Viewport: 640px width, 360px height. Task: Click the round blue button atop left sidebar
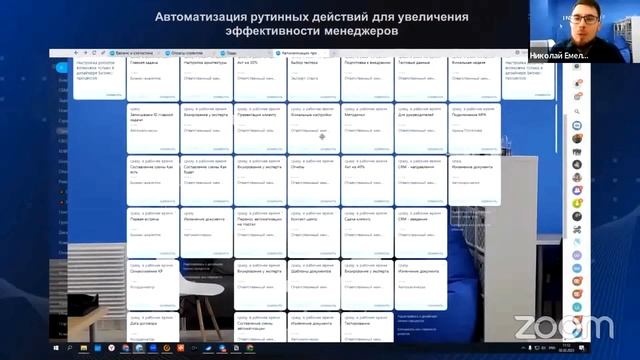[x=62, y=67]
